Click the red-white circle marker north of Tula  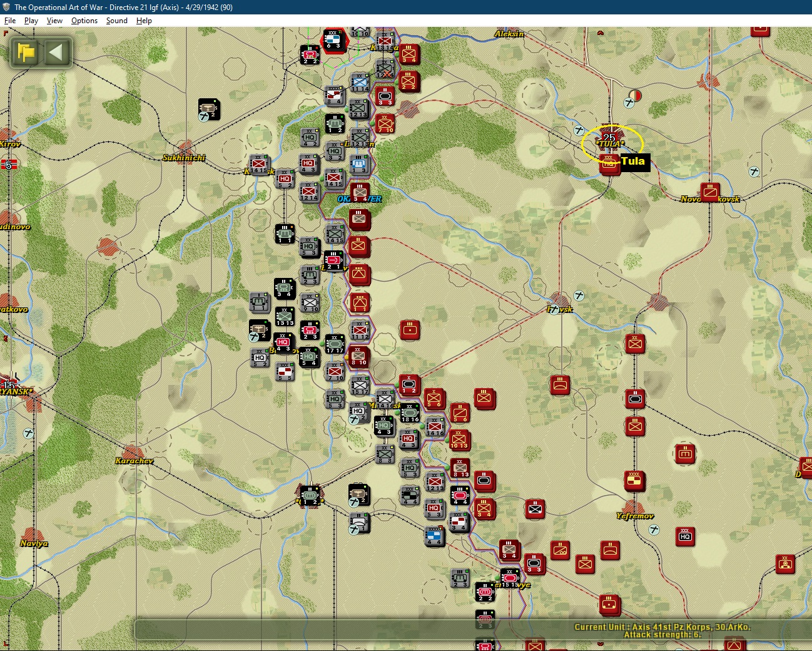[x=634, y=96]
